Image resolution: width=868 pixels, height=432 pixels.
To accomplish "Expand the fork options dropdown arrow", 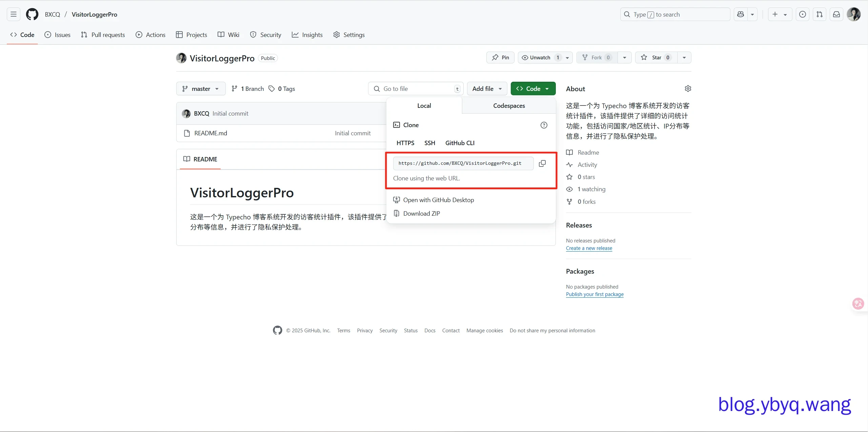I will point(624,57).
